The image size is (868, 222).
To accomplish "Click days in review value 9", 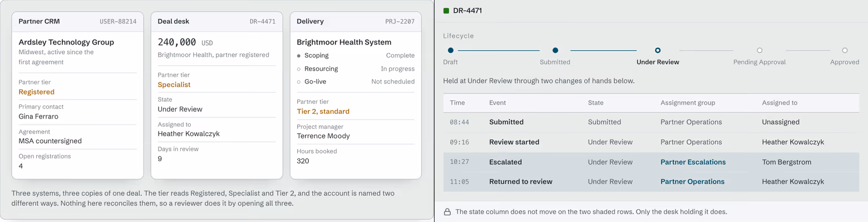I will point(160,159).
